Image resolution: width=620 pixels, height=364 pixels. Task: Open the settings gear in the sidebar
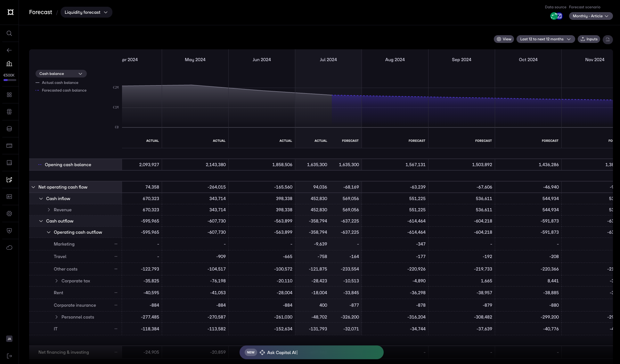tap(9, 214)
